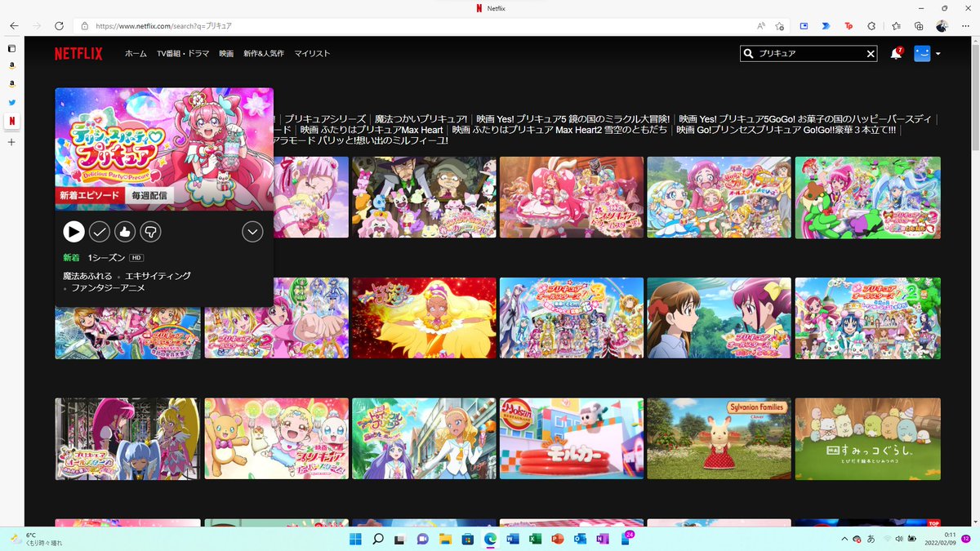Open the Favorites list icon

pyautogui.click(x=896, y=26)
